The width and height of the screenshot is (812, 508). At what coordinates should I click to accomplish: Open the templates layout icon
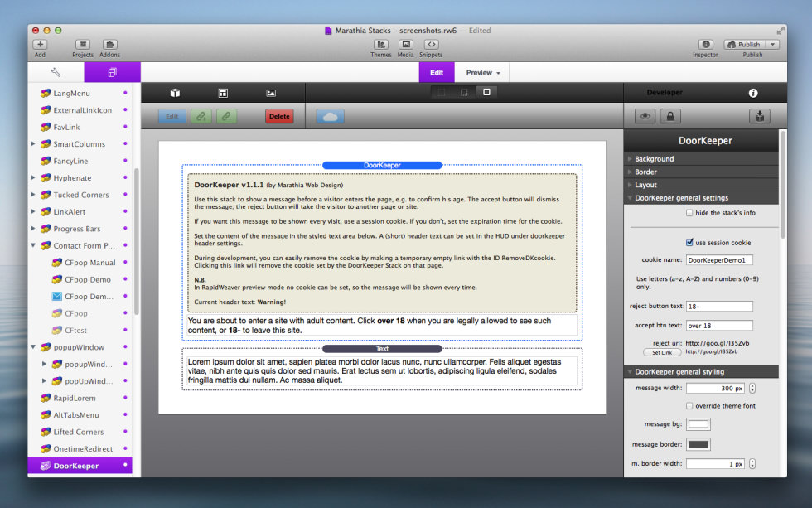[223, 93]
